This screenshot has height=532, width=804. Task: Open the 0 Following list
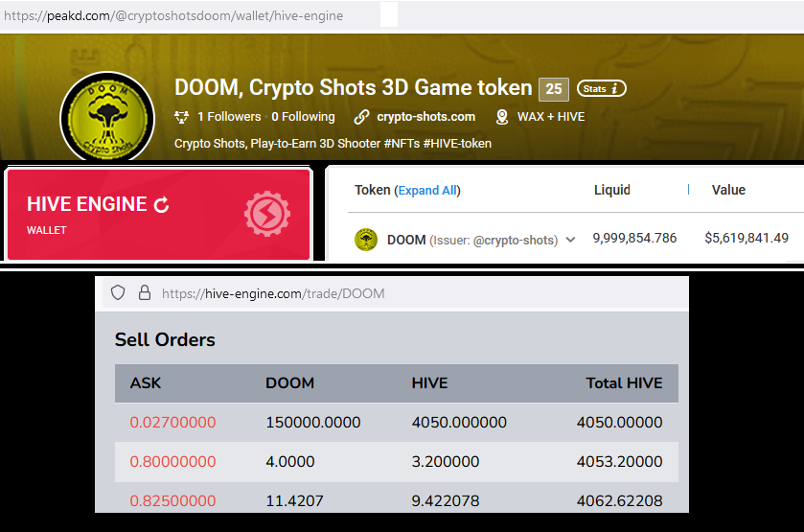pos(303,116)
